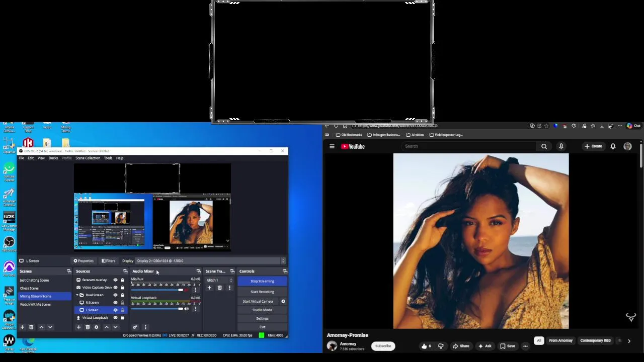Open Virtual Loopback channel options menu
This screenshot has height=362, width=644.
point(196,309)
